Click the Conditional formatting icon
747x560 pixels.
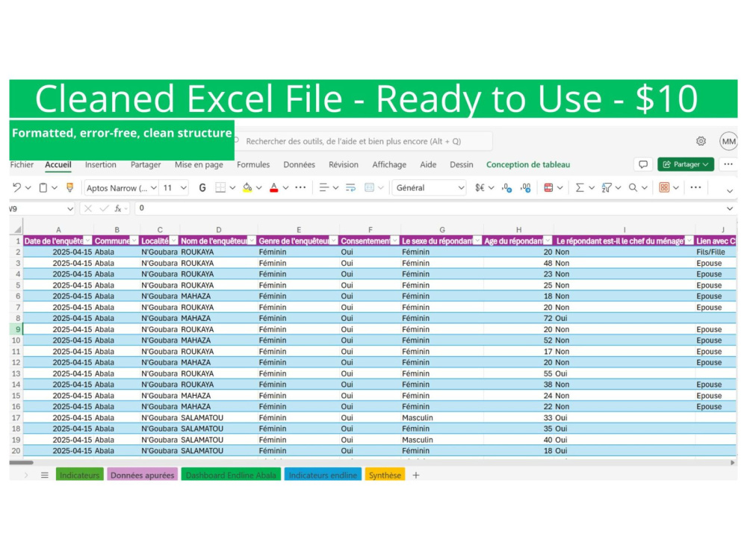click(548, 187)
